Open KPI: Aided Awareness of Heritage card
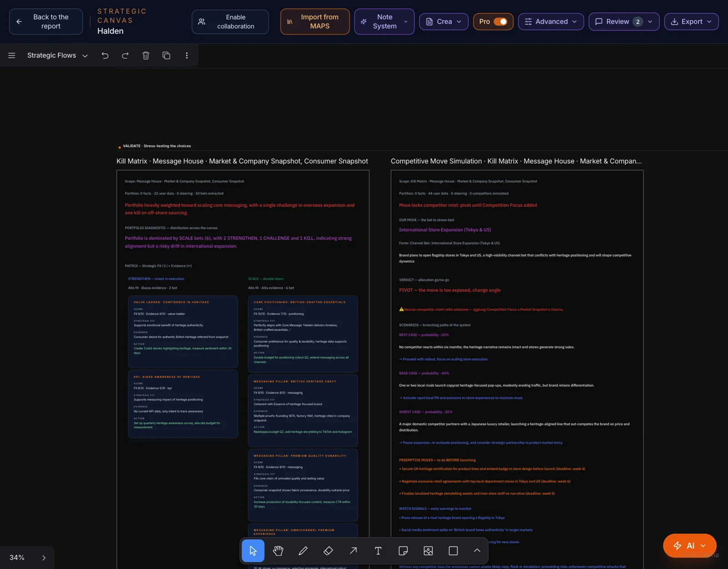 click(183, 404)
